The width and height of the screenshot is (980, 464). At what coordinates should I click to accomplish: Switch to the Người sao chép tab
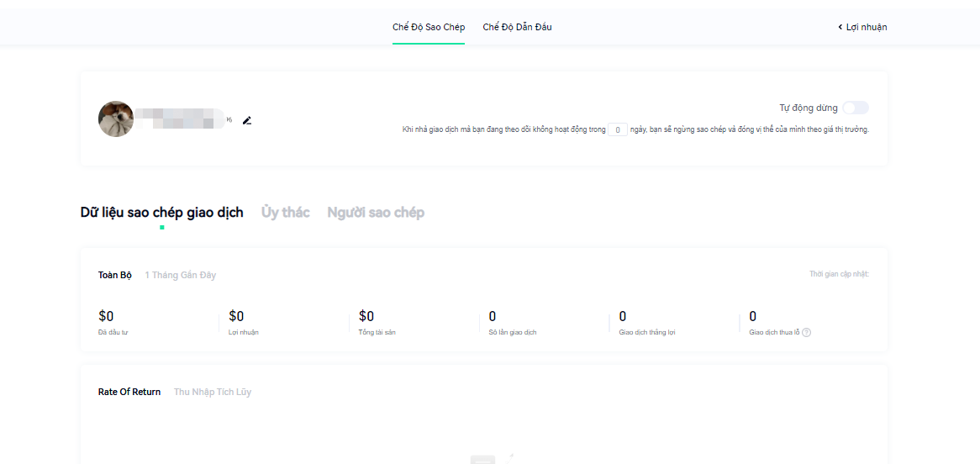point(376,213)
